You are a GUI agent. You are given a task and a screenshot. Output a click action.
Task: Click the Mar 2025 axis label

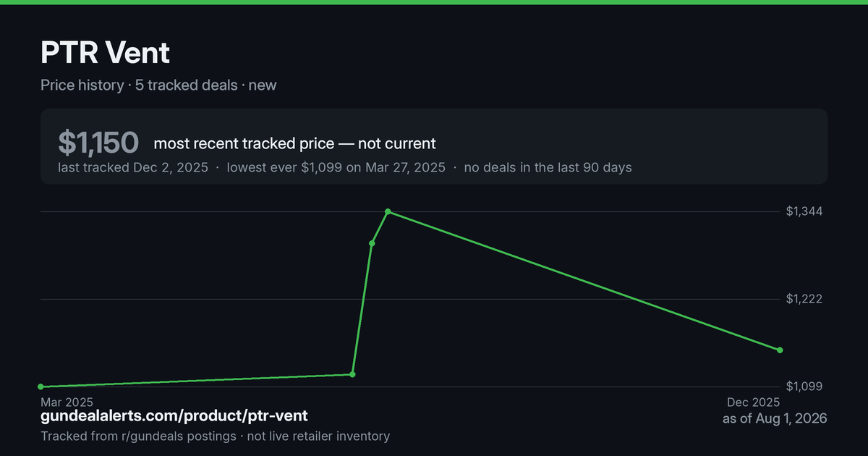[67, 402]
